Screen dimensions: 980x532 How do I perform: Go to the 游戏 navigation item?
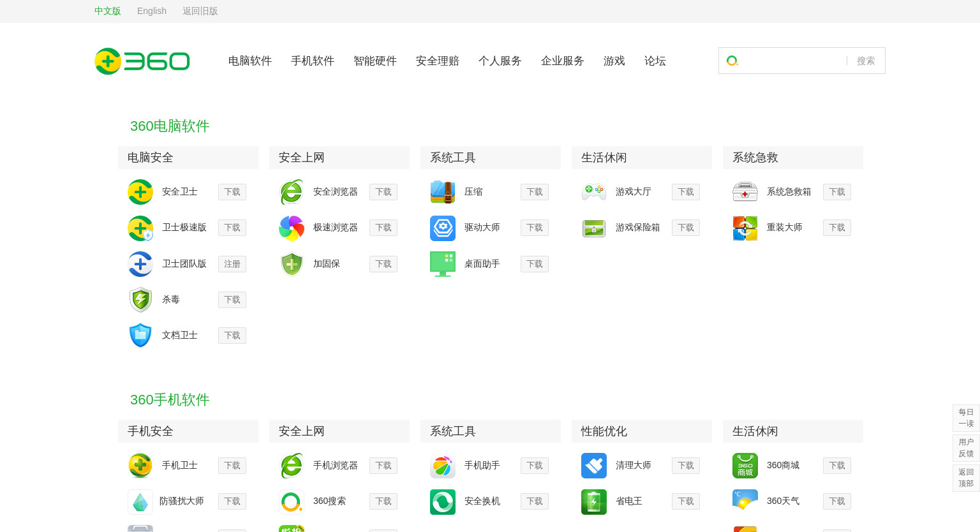coord(614,61)
